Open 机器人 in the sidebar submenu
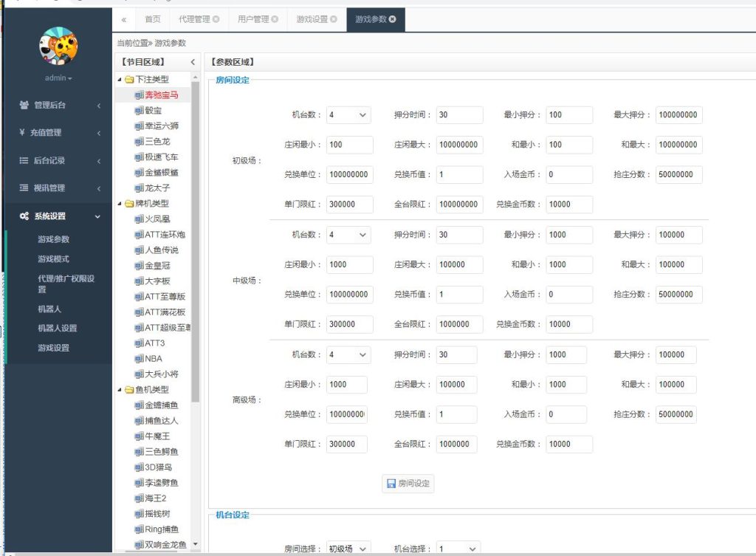The image size is (756, 556). (49, 309)
